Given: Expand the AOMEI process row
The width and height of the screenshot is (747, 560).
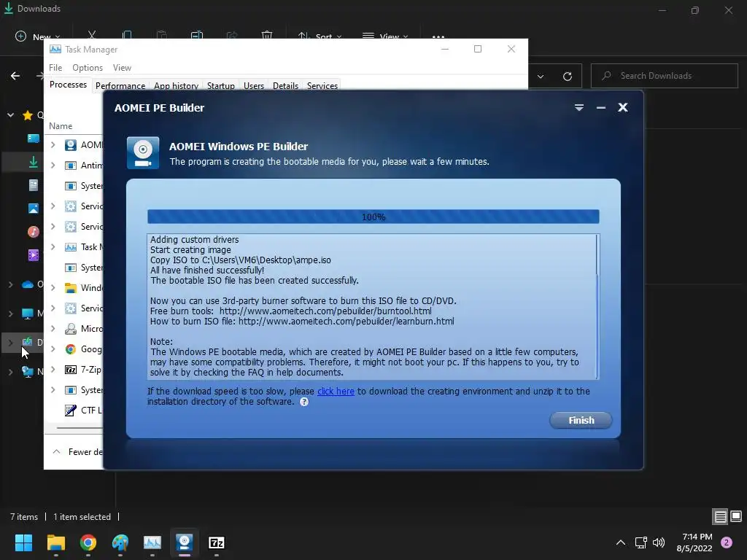Looking at the screenshot, I should 53,145.
